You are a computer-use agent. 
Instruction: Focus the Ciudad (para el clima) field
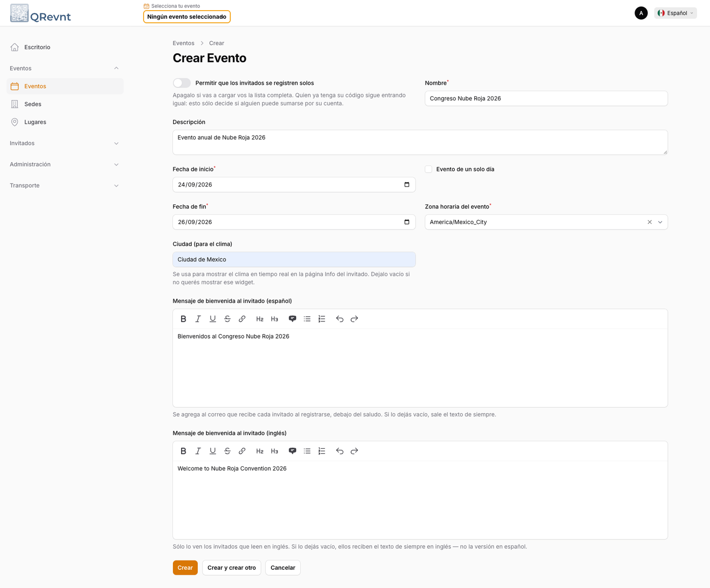[294, 260]
